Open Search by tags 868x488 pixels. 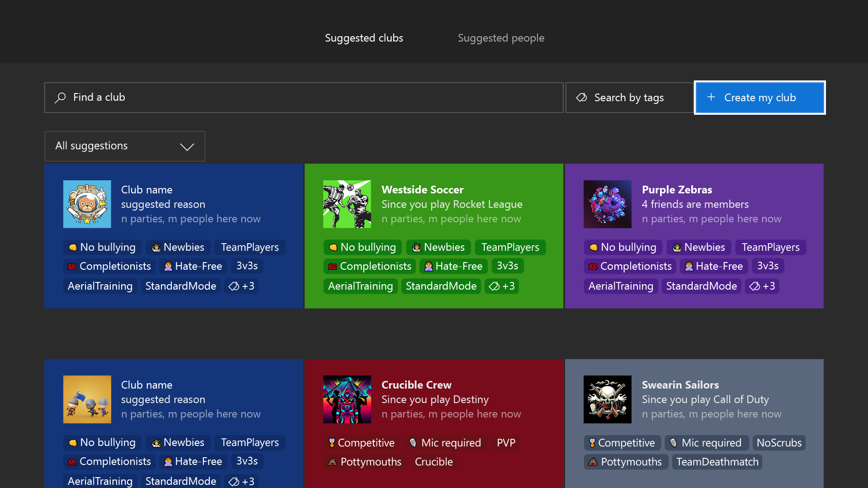pyautogui.click(x=629, y=98)
